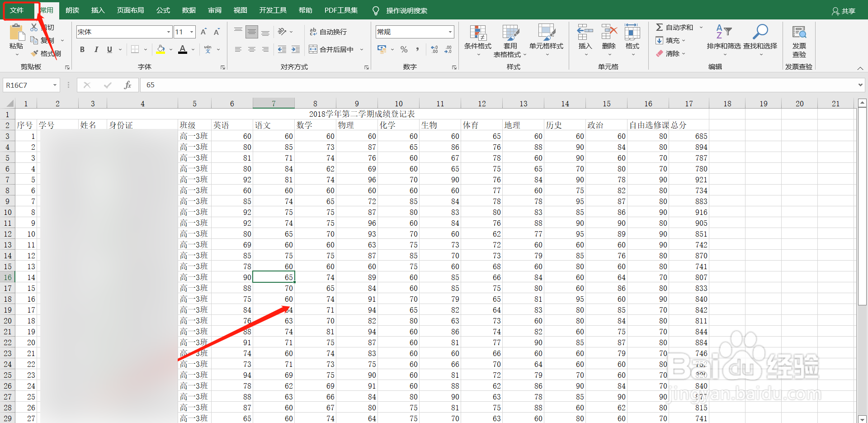The image size is (868, 423).
Task: Increase font size with large A icon
Action: [x=203, y=32]
